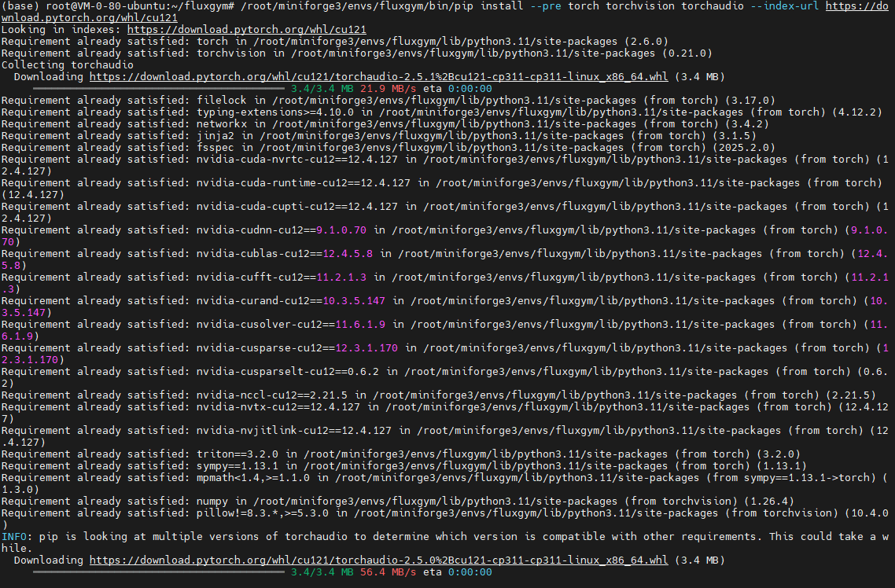Viewport: 895px width, 588px height.
Task: Click the cyan 'INFO' label
Action: [x=13, y=537]
